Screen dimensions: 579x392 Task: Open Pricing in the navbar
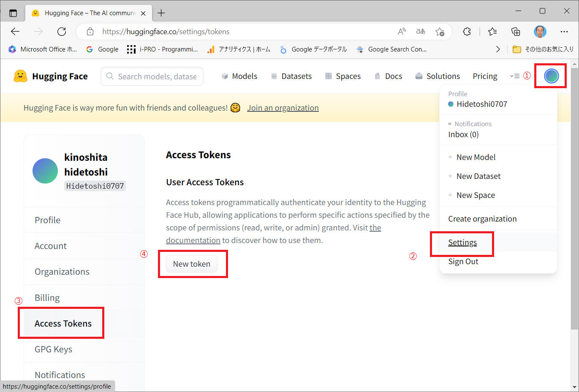485,76
